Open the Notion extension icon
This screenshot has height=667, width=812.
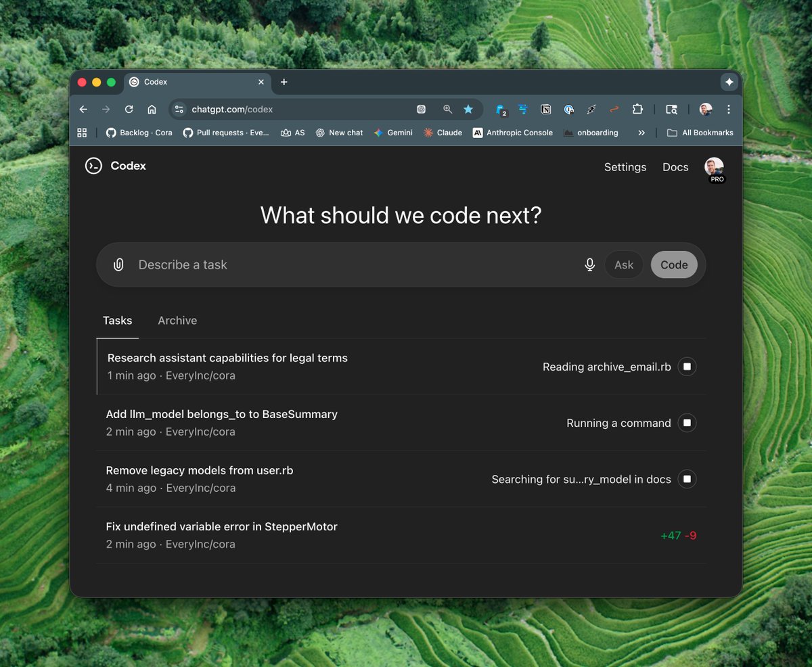546,109
